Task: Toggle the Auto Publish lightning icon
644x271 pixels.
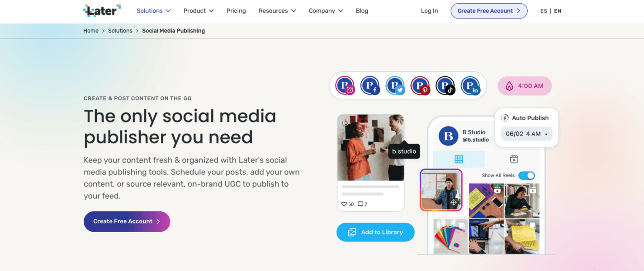Action: pyautogui.click(x=505, y=117)
